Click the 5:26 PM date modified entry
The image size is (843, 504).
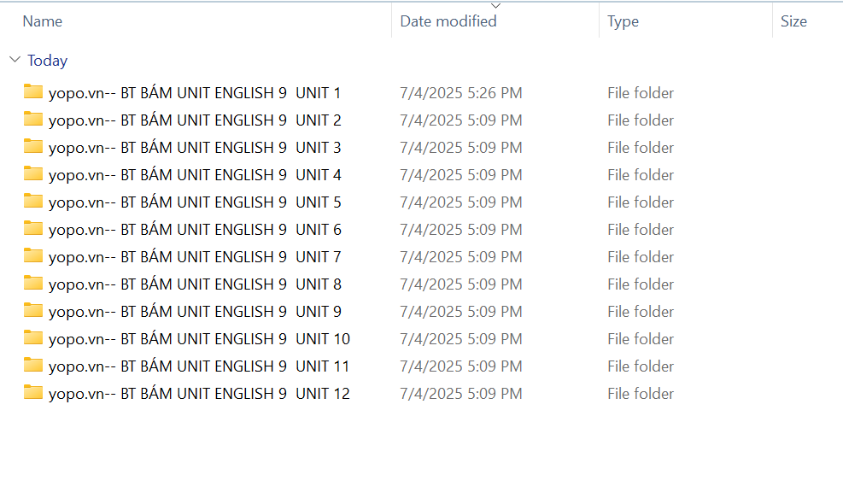click(461, 92)
